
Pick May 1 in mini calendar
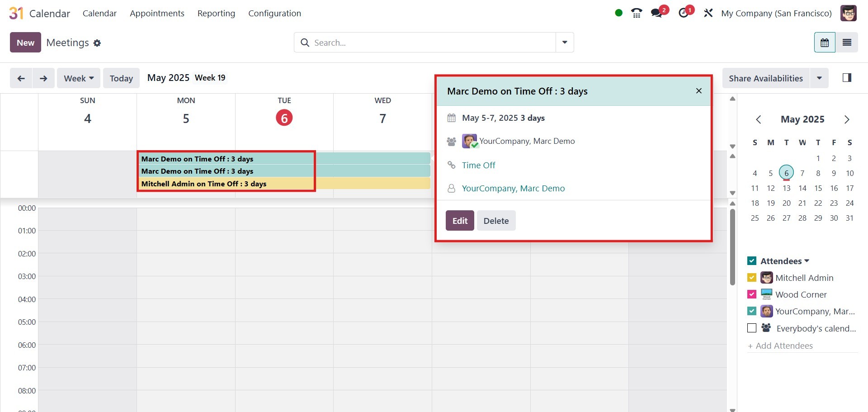(818, 158)
